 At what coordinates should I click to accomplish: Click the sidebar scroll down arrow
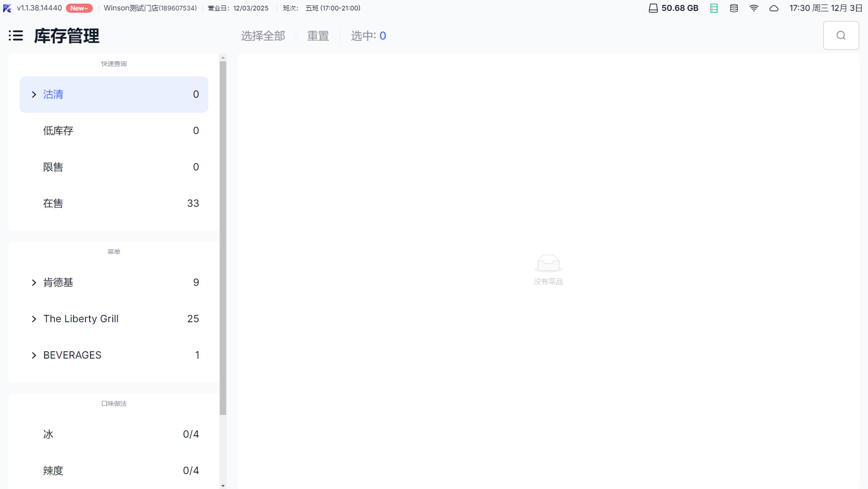(223, 485)
